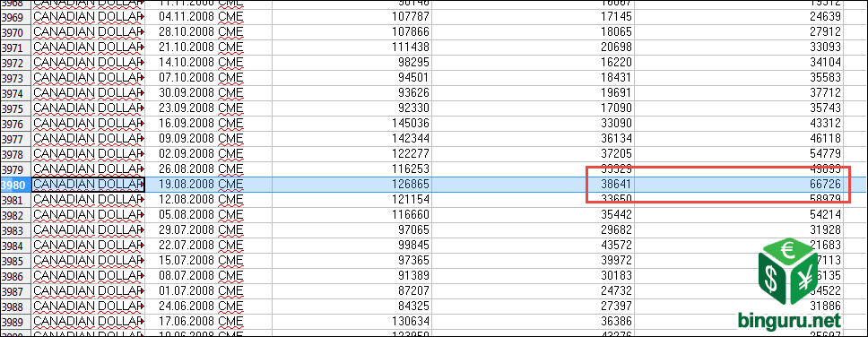
Task: Select the date cell 30.09.2008
Action: (208, 93)
